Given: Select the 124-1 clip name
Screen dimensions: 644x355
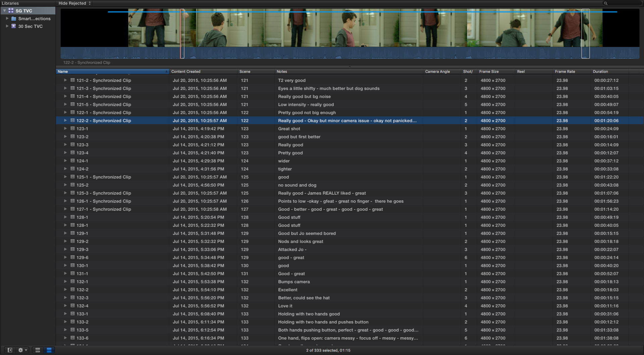Looking at the screenshot, I should (x=82, y=161).
